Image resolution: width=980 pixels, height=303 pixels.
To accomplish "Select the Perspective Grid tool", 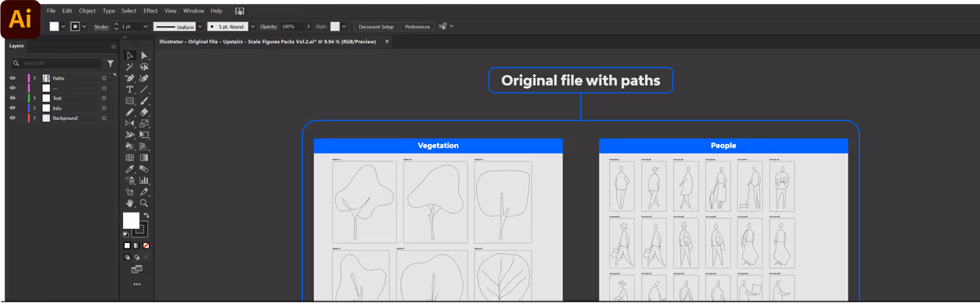I will [x=144, y=146].
